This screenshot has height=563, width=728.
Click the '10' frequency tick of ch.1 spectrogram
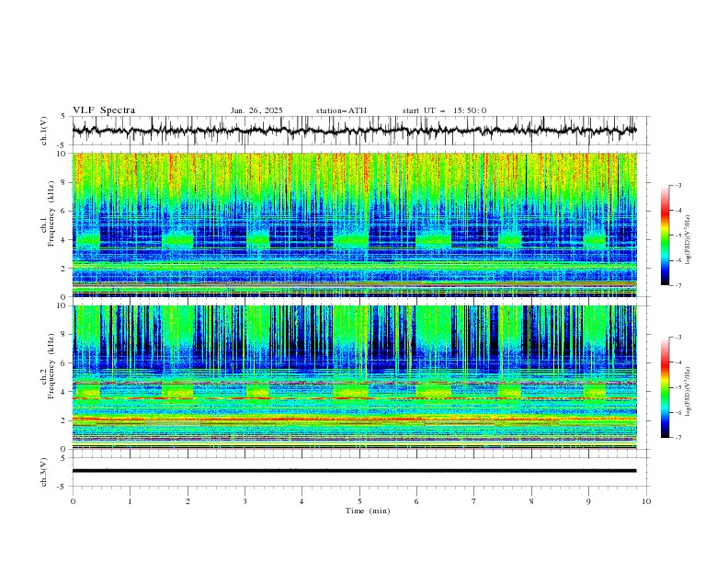(x=63, y=154)
